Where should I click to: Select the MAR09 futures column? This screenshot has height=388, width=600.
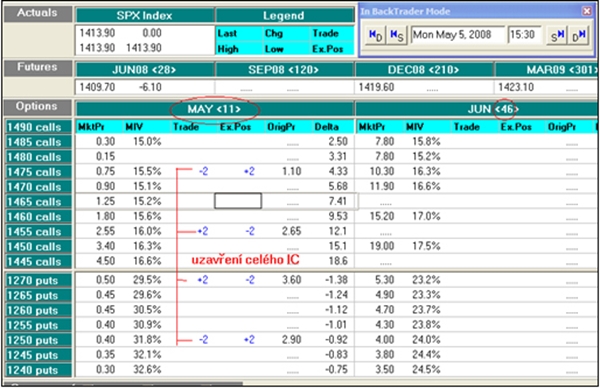click(x=546, y=70)
